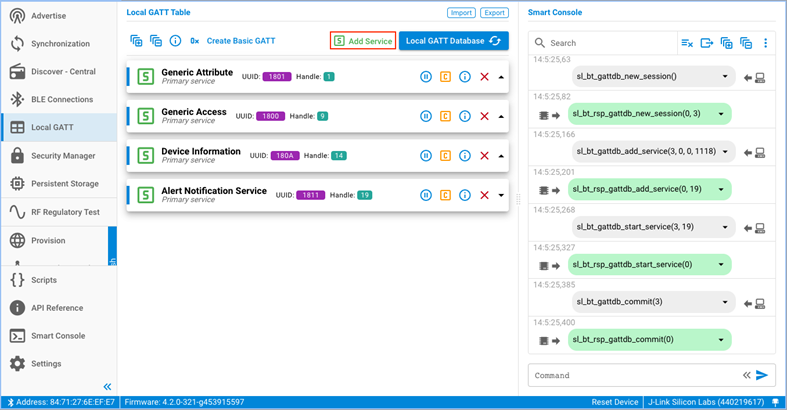This screenshot has height=410, width=787.
Task: Collapse the left sidebar
Action: [x=107, y=386]
